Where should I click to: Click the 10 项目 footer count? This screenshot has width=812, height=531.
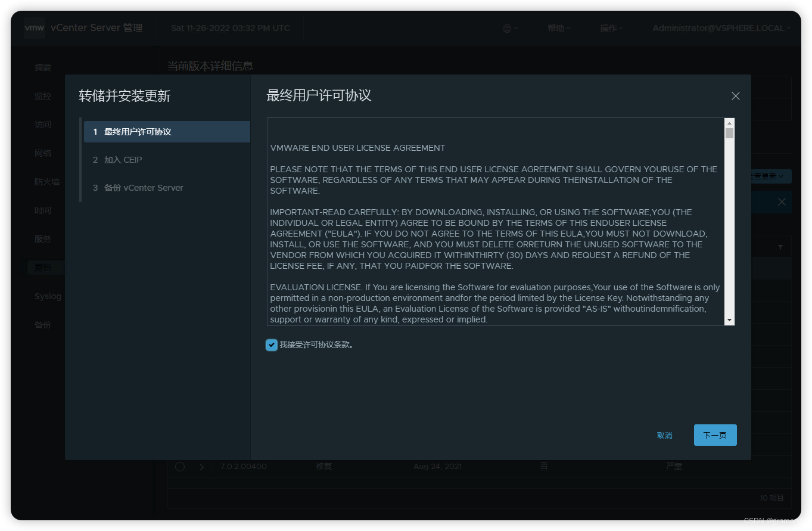coord(771,498)
